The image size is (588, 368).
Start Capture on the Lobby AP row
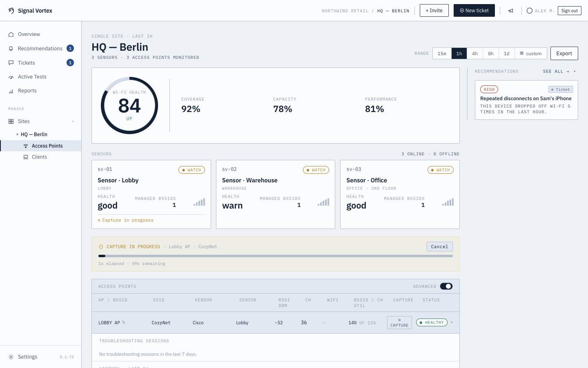point(399,323)
